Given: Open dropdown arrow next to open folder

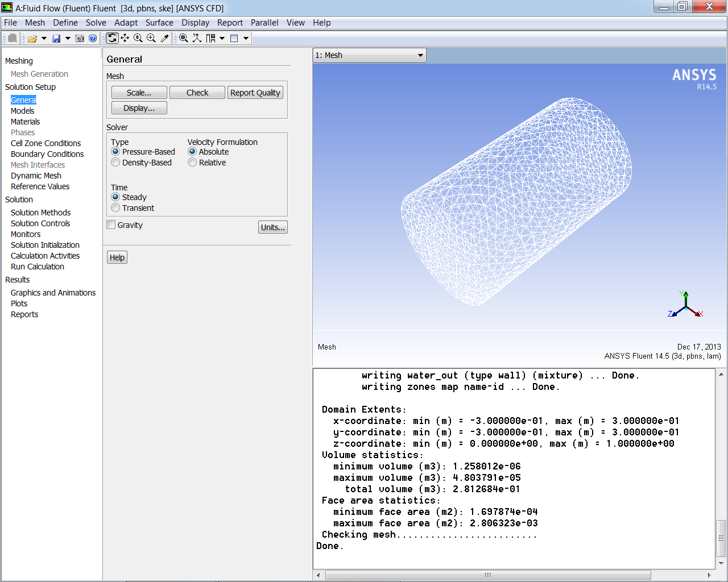Looking at the screenshot, I should click(44, 39).
